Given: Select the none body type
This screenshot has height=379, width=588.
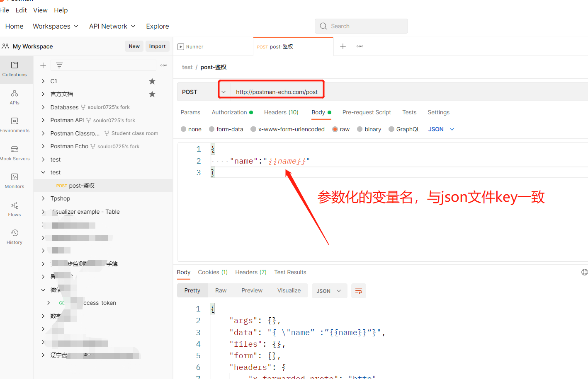Looking at the screenshot, I should 191,129.
